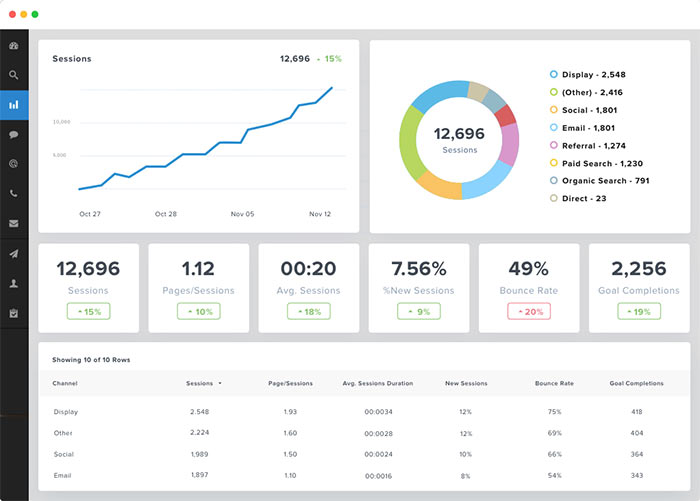700x501 pixels.
Task: Open the paper plane send sidebar icon
Action: (14, 253)
